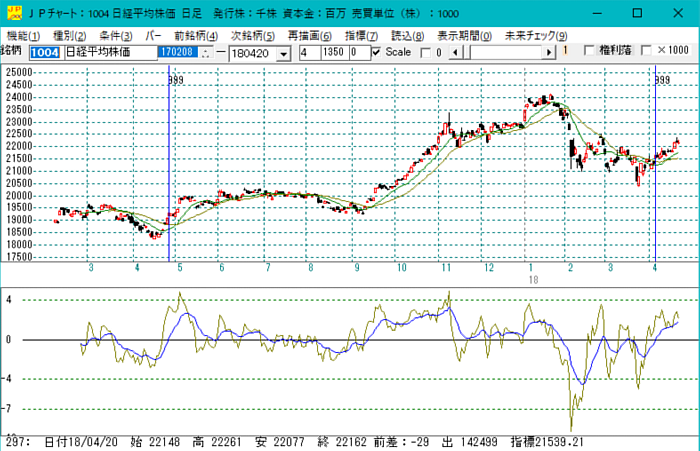Click 前銘柄(4) for previous stock
Image resolution: width=700 pixels, height=451 pixels.
196,35
